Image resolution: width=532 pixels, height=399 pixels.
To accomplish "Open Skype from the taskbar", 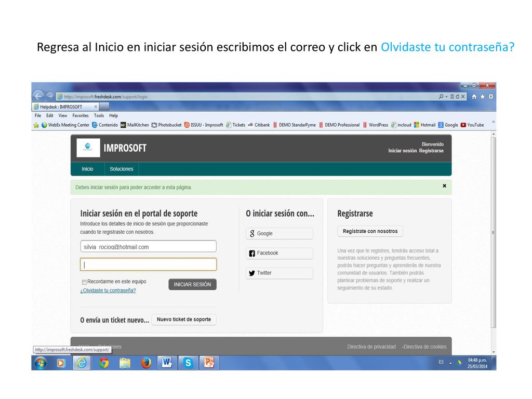I will tap(188, 363).
